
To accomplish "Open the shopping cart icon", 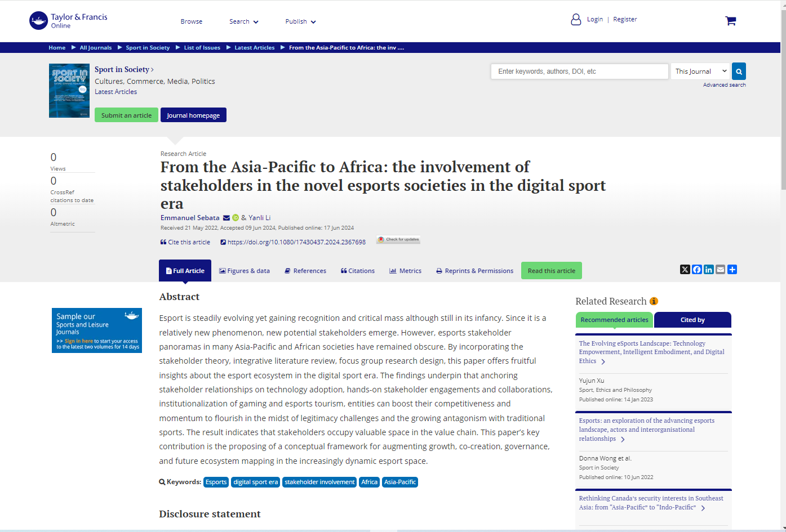I will 730,21.
